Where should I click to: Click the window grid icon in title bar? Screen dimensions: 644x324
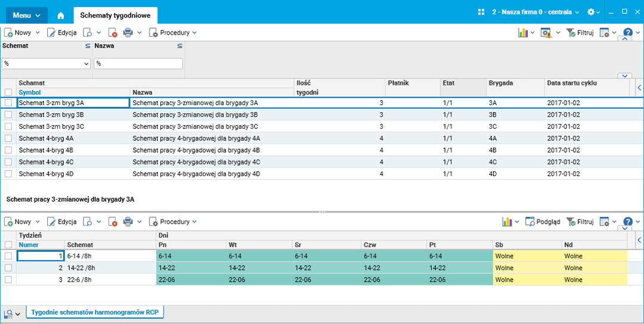[x=482, y=12]
